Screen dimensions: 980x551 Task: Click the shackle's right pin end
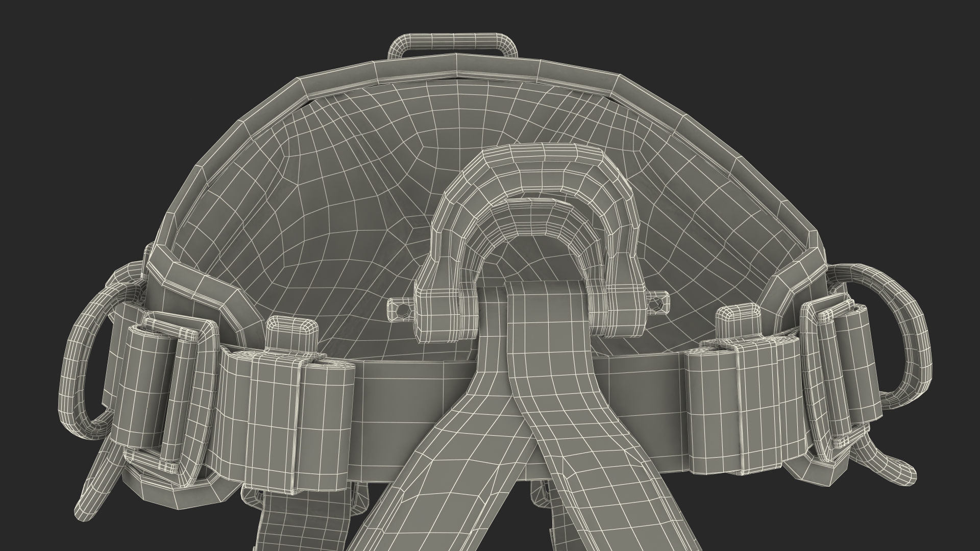pyautogui.click(x=658, y=303)
